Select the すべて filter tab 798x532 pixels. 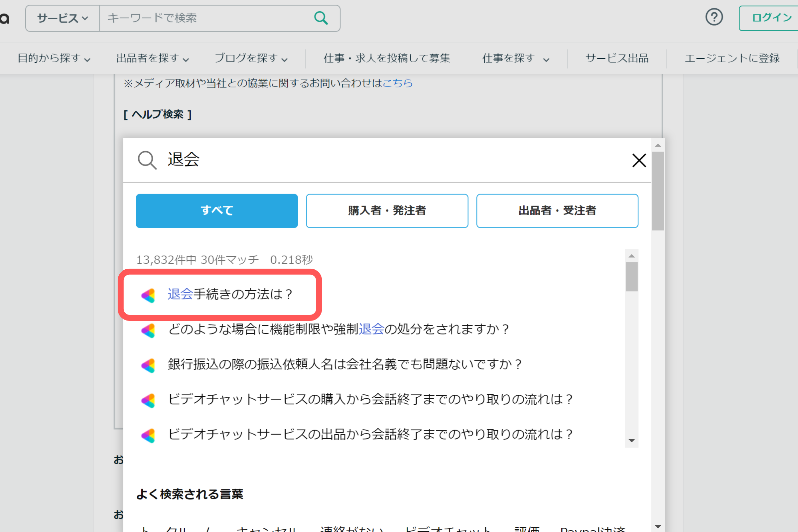click(x=217, y=211)
